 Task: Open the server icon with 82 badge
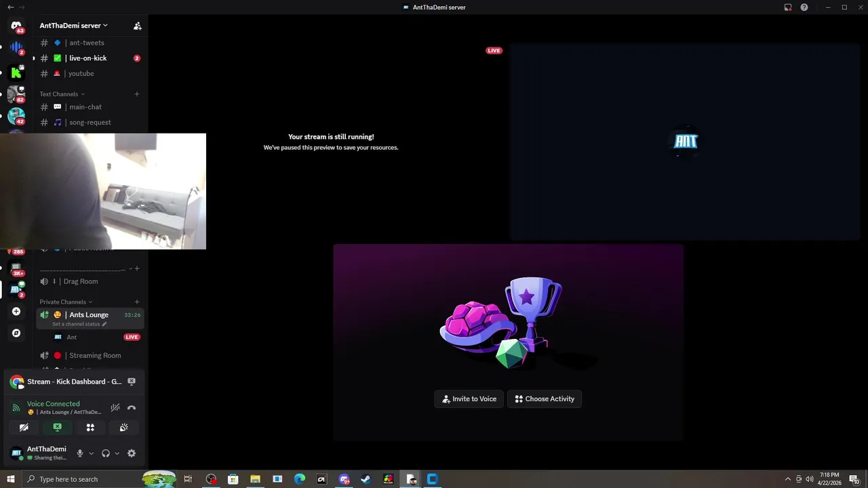point(16,94)
